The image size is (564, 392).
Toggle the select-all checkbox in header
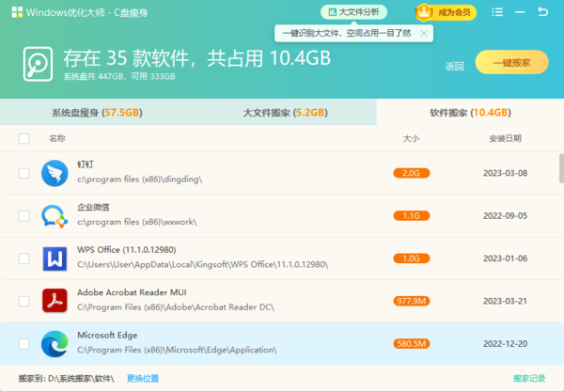point(24,138)
